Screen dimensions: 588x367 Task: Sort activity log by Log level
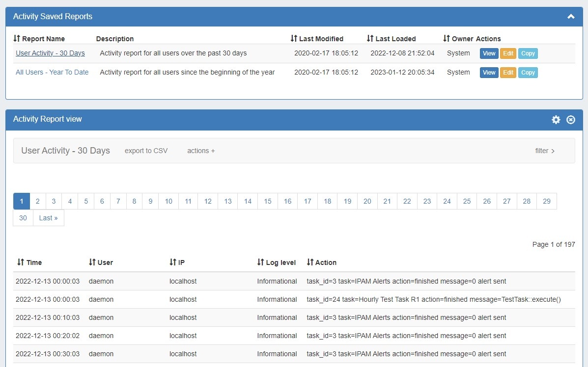pyautogui.click(x=277, y=262)
